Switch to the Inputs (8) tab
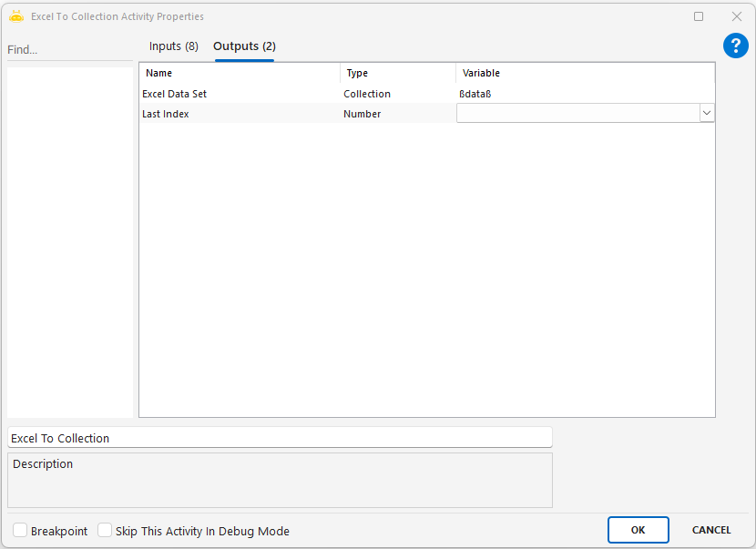The image size is (756, 549). (173, 46)
